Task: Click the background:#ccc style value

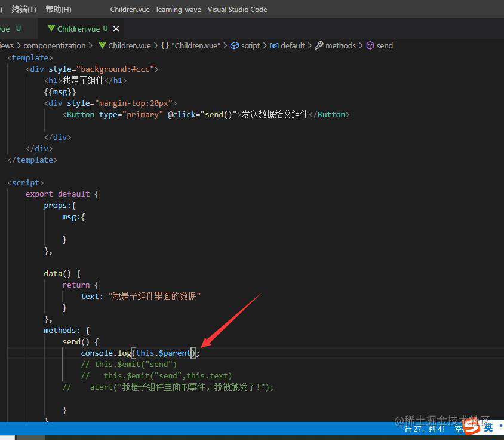Action: 115,69
